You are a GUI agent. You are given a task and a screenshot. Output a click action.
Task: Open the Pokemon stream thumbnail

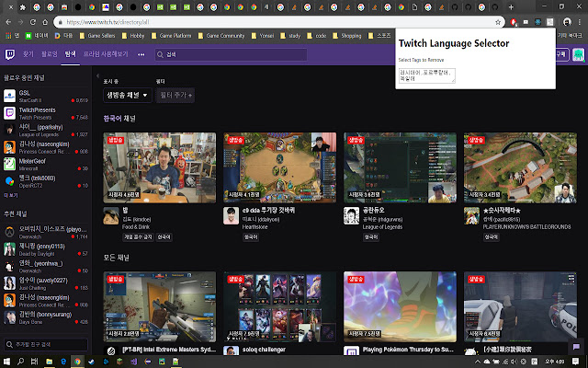400,306
